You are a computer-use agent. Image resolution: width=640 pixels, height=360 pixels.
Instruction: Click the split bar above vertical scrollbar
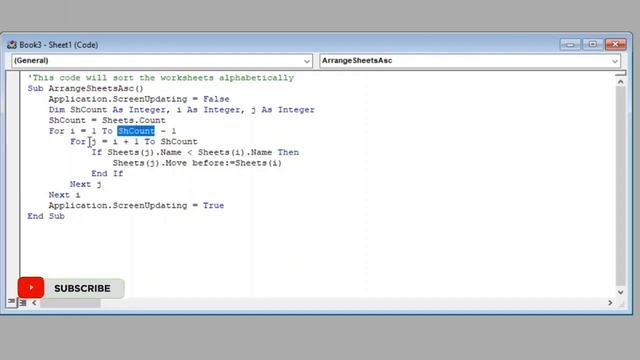click(x=620, y=73)
